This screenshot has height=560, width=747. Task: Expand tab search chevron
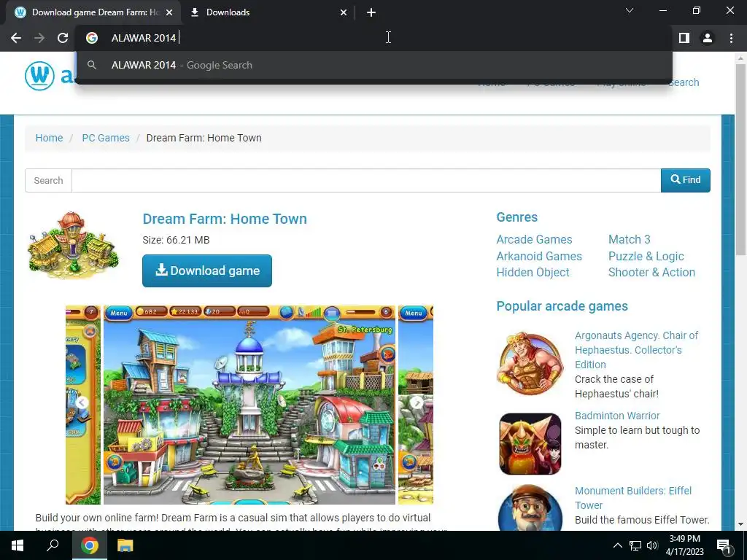pos(630,10)
